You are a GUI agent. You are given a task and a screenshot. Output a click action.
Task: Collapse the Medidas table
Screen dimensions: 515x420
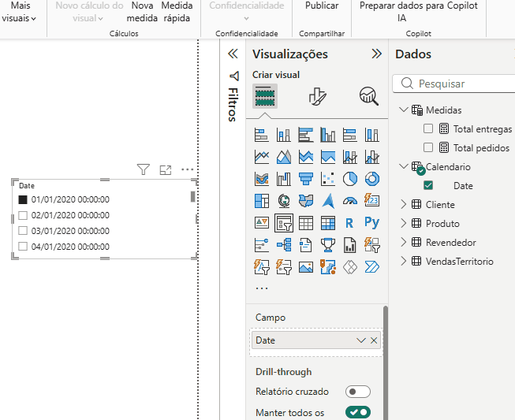click(x=404, y=110)
